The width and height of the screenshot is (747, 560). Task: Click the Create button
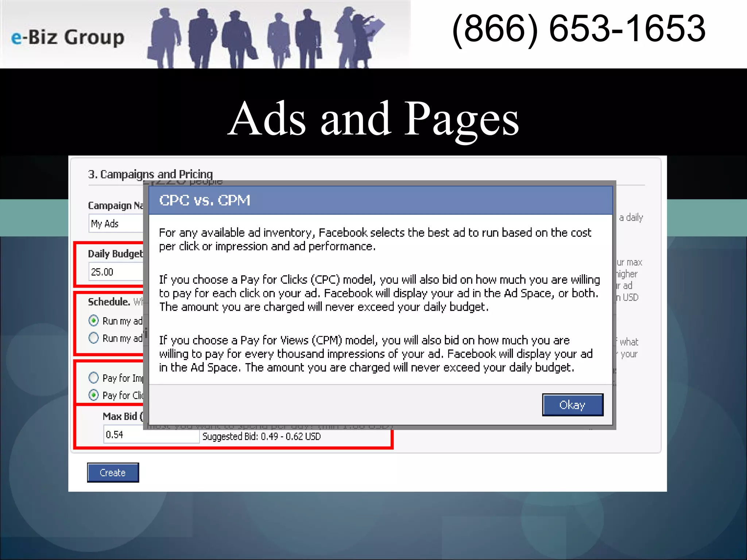113,472
